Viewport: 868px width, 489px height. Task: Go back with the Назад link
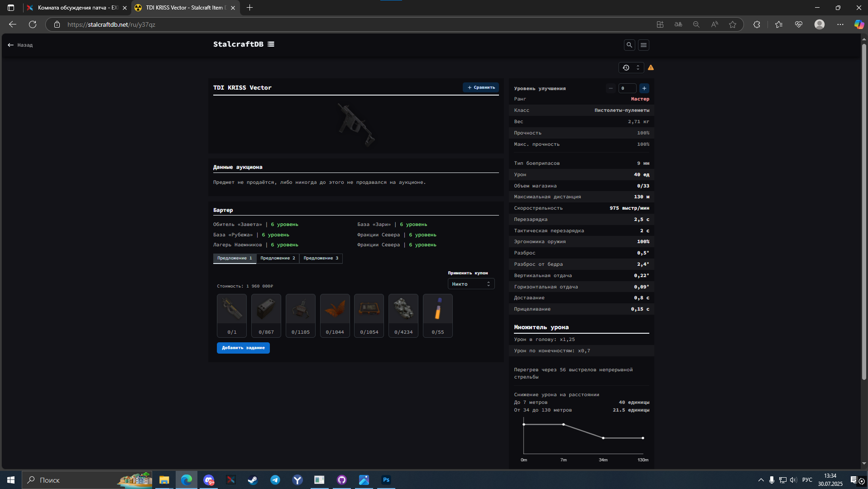[x=20, y=45]
